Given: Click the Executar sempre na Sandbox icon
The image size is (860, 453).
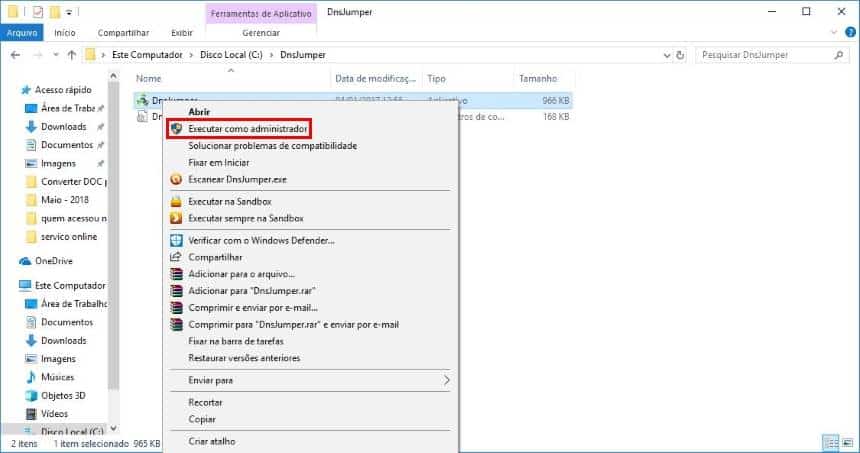Looking at the screenshot, I should (x=176, y=218).
